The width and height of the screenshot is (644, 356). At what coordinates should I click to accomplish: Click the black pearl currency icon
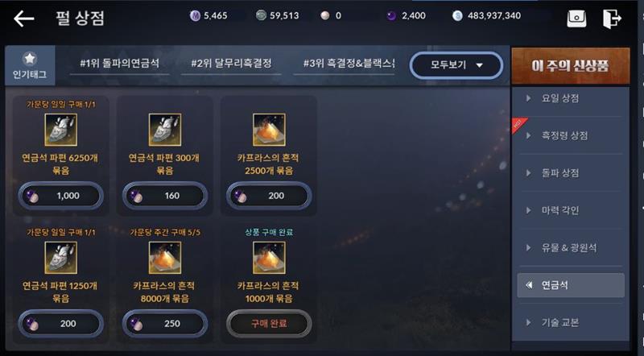391,15
